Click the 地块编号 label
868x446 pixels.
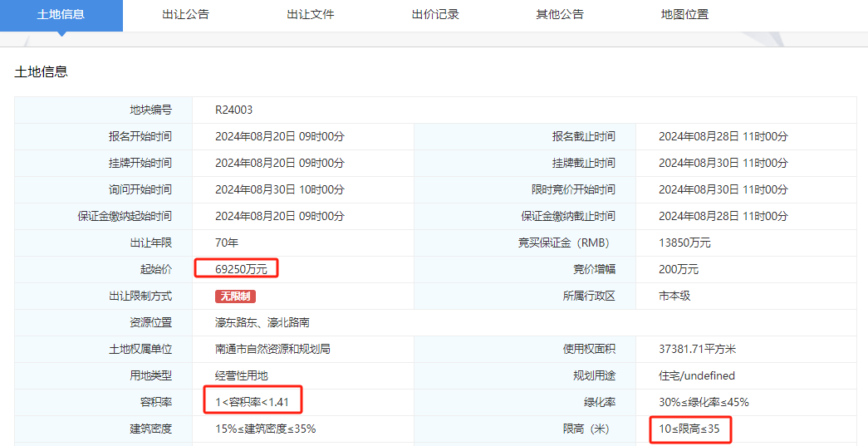pyautogui.click(x=150, y=110)
